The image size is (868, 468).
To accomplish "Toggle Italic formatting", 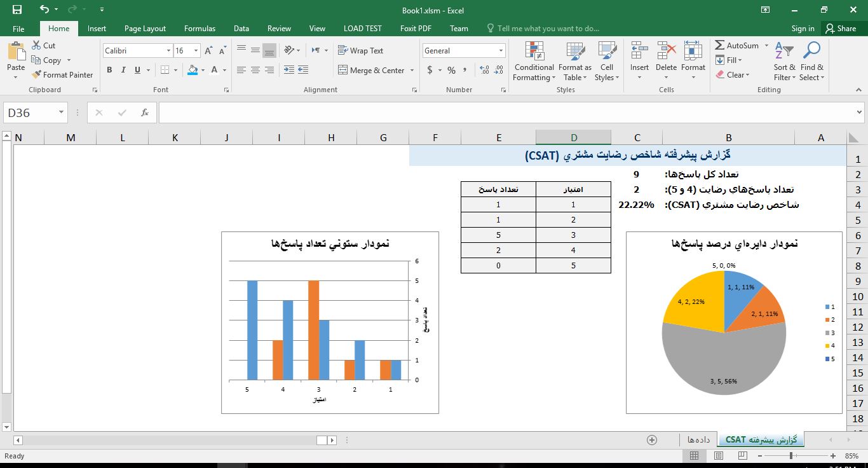I will [x=123, y=70].
